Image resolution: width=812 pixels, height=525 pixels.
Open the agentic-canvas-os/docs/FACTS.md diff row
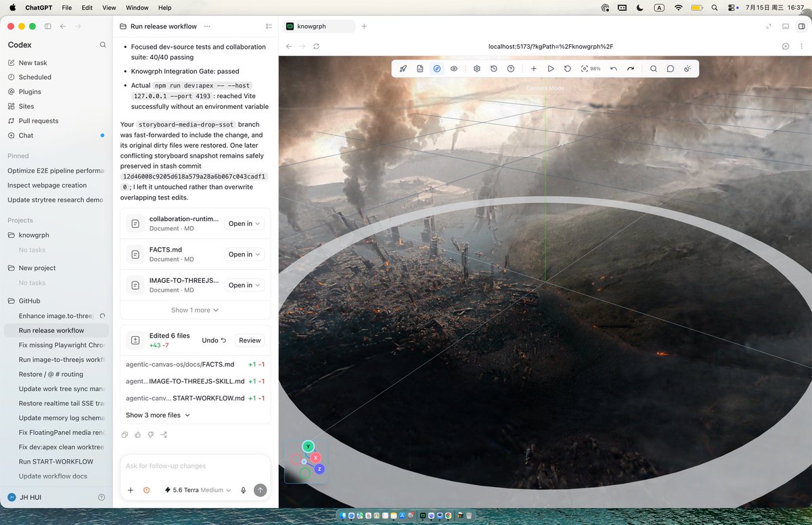tap(195, 365)
